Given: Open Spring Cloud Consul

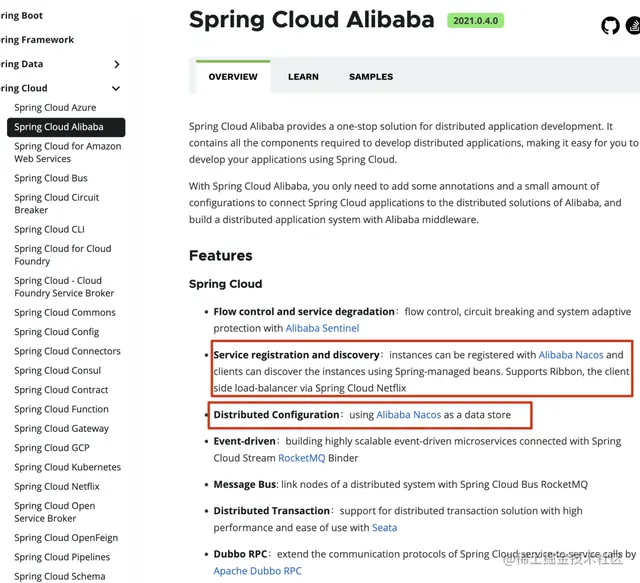Looking at the screenshot, I should [x=58, y=370].
